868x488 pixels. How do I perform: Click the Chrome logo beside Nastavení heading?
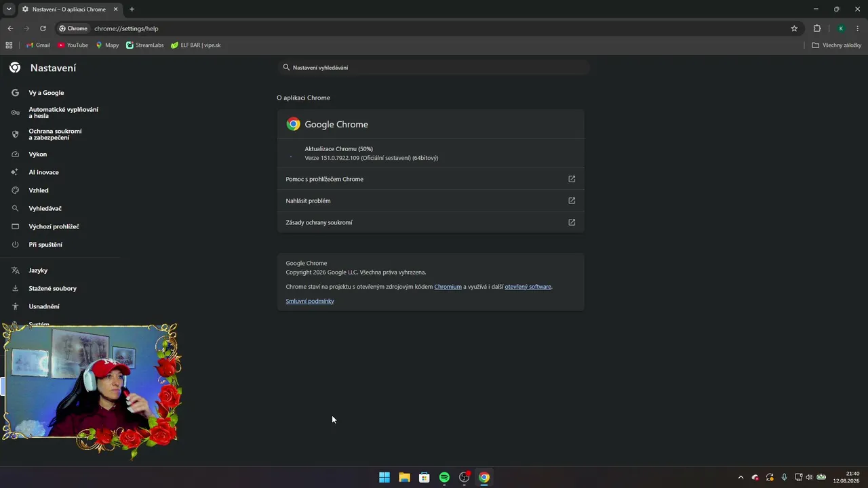pos(15,68)
